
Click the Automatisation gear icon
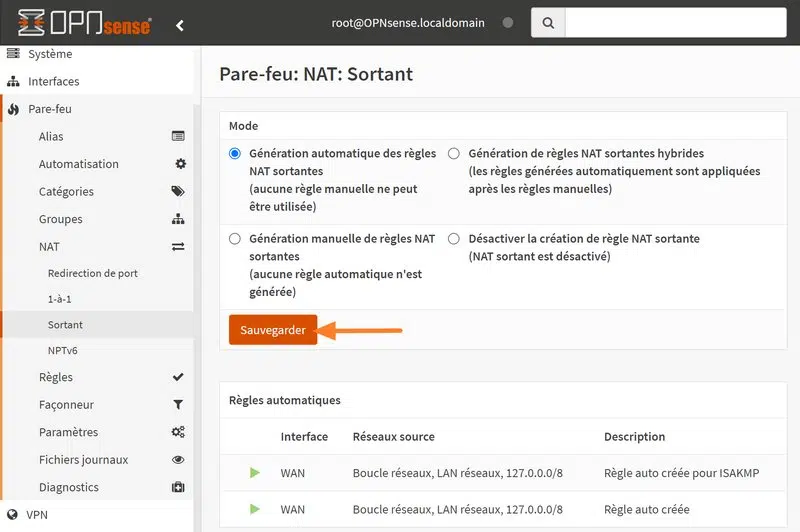click(x=180, y=164)
